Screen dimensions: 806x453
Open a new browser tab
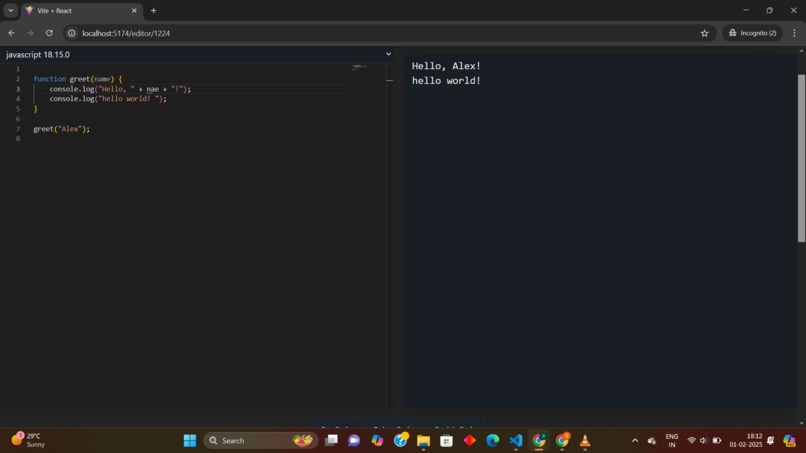[x=153, y=10]
